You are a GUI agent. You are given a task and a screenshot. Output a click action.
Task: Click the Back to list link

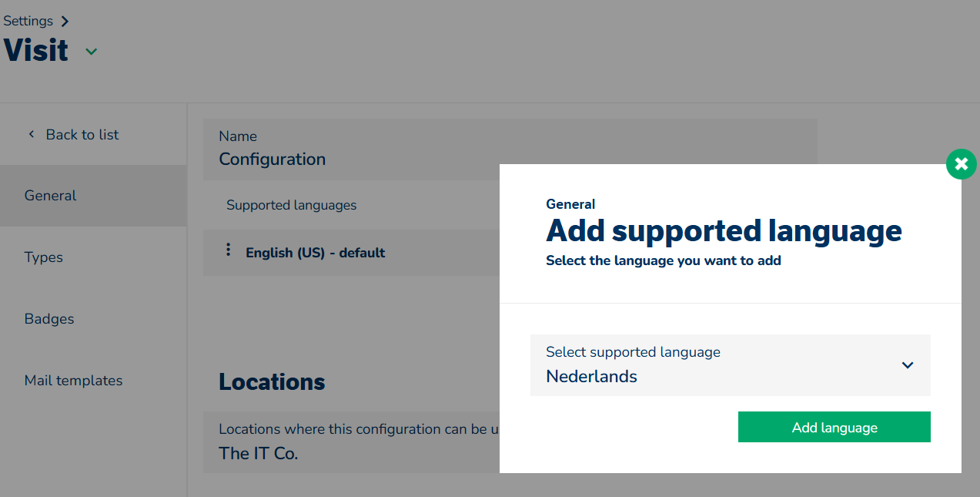click(82, 134)
